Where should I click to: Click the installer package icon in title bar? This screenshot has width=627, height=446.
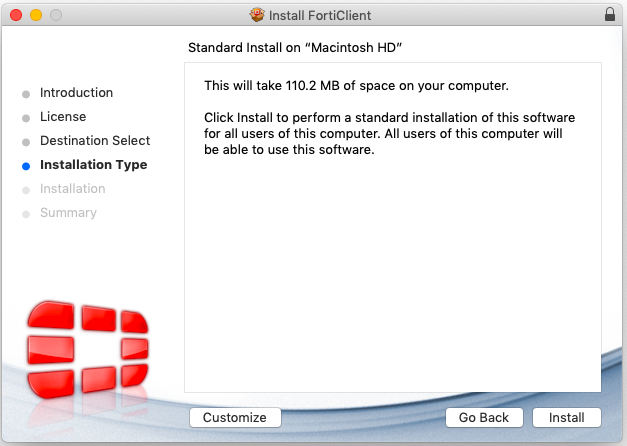click(257, 15)
